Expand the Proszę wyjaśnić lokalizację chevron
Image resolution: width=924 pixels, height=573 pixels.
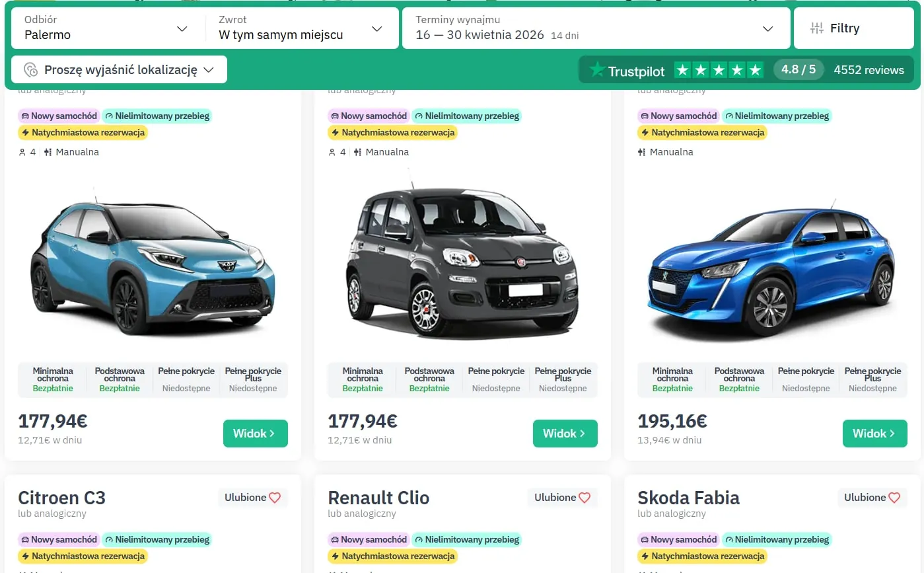coord(209,69)
